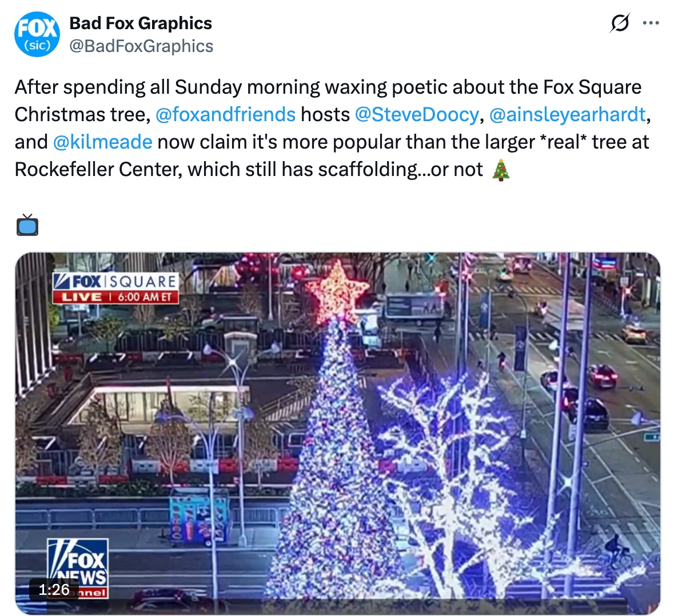The width and height of the screenshot is (678, 616).
Task: Open the @SteveDoocy mention
Action: click(x=417, y=114)
